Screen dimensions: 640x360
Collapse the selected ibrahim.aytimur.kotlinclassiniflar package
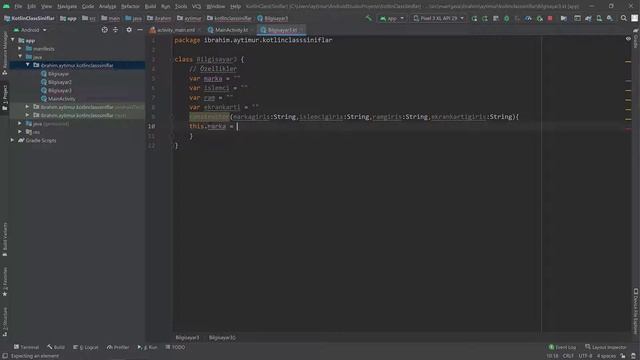(28, 65)
